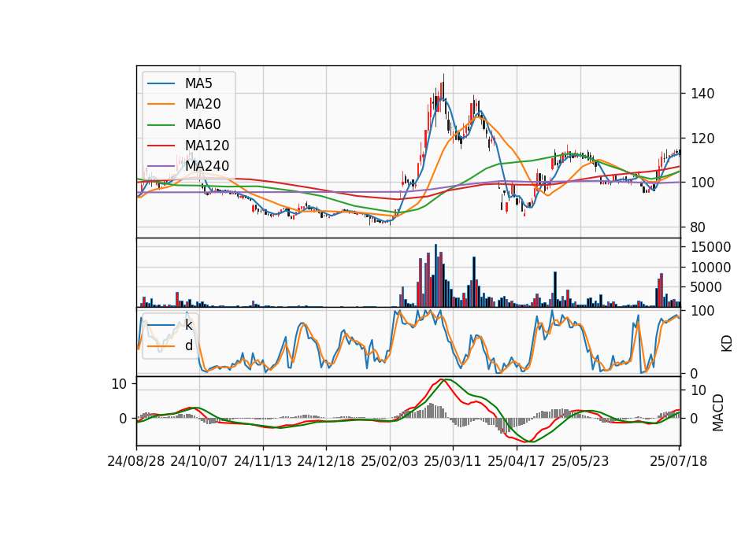Click the 80 price axis tick
The image size is (756, 543).
699,227
